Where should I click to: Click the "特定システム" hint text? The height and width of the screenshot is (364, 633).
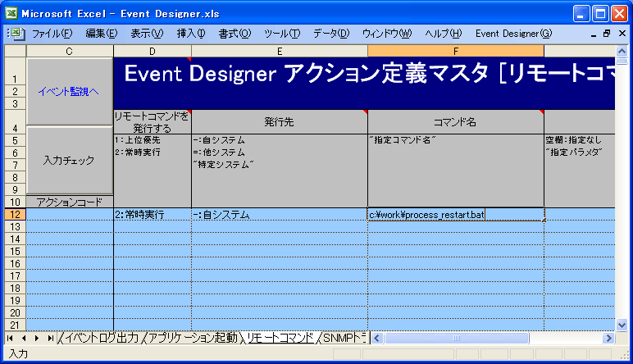(x=223, y=164)
